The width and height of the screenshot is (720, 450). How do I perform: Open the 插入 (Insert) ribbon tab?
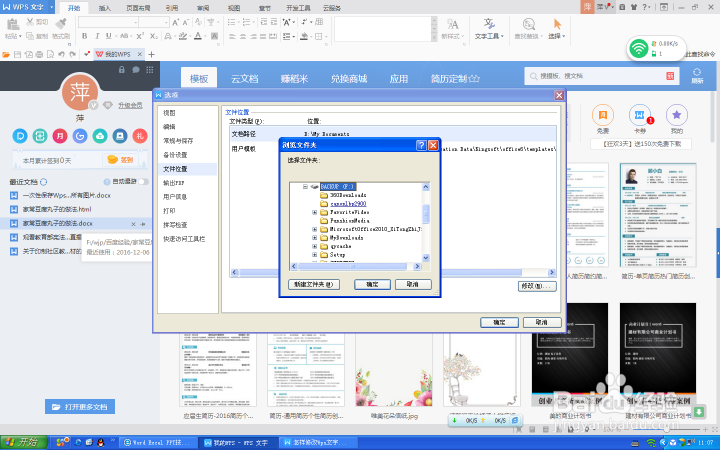(x=105, y=8)
